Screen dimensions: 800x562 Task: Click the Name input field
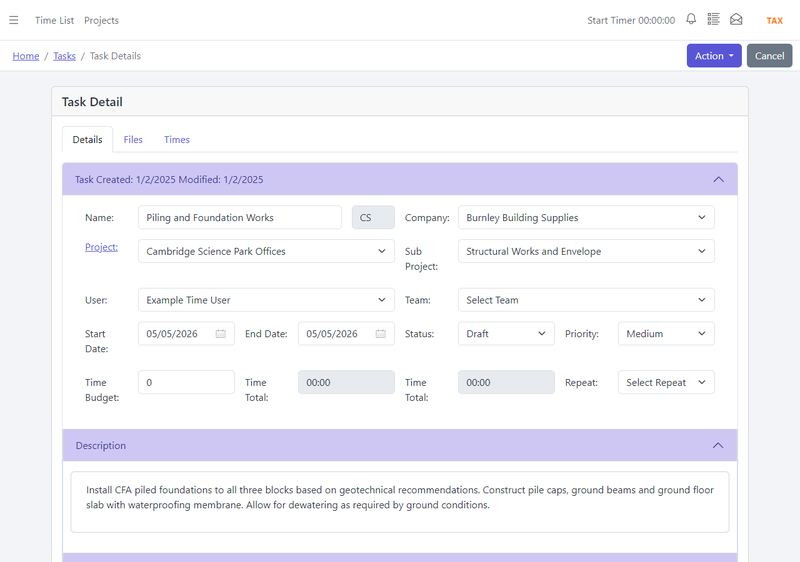pos(240,218)
